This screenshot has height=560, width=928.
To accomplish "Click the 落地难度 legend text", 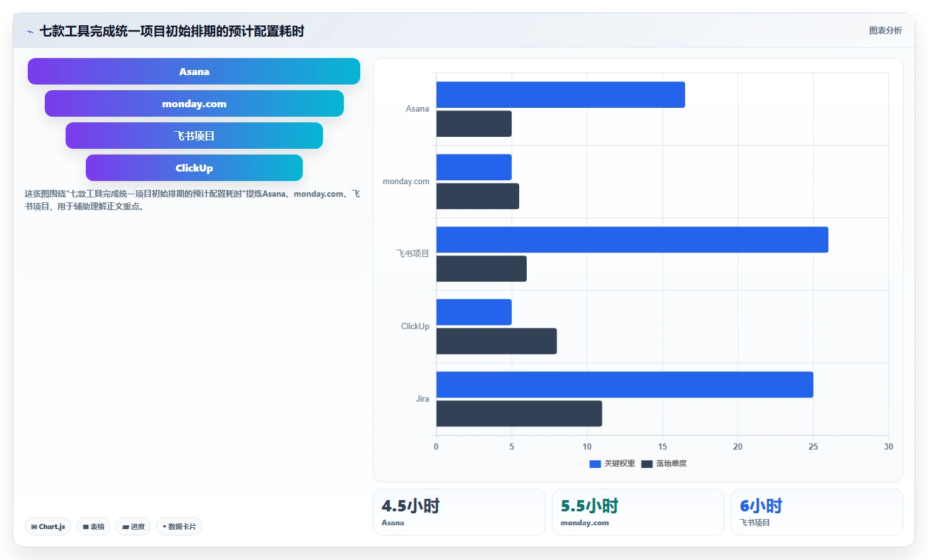I will (x=671, y=464).
